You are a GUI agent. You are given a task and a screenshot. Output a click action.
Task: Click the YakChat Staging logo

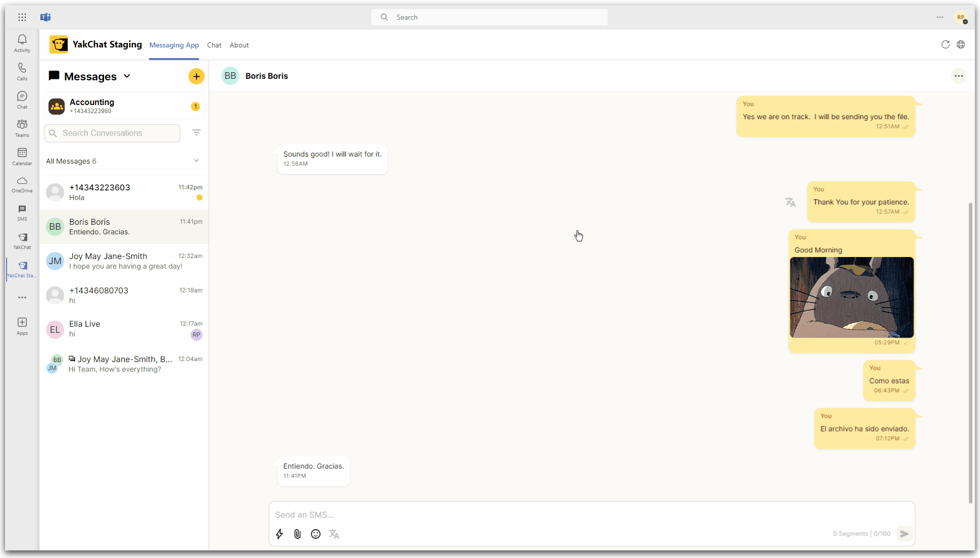(59, 44)
